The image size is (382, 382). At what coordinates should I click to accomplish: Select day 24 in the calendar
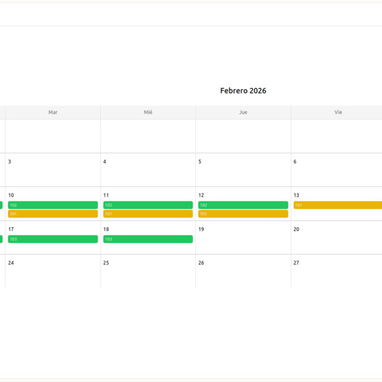[x=53, y=271]
